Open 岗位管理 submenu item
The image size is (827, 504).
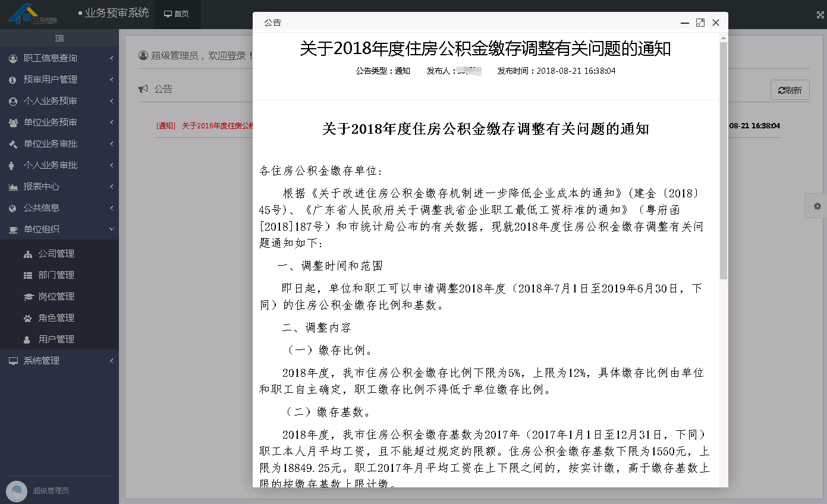point(56,297)
